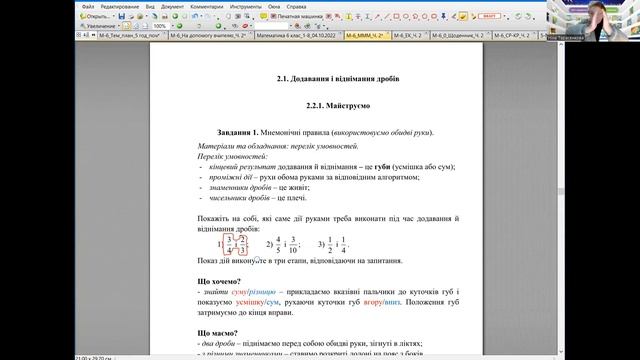Viewport: 640px width, 360px height.
Task: Expand the stamp dropdown arrow
Action: point(505,16)
